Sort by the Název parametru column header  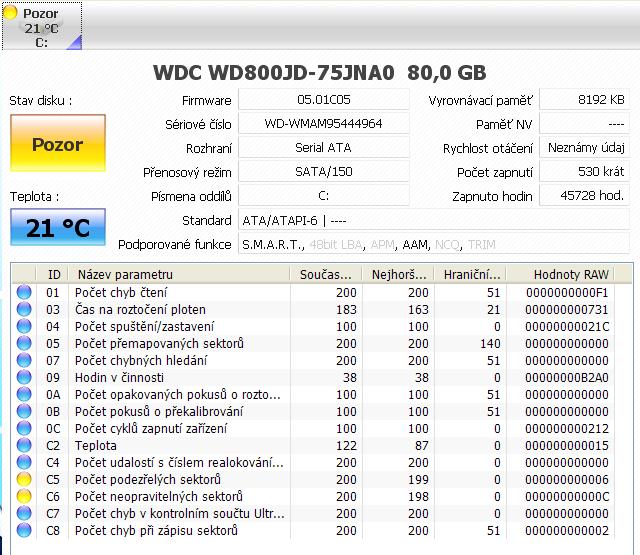179,274
